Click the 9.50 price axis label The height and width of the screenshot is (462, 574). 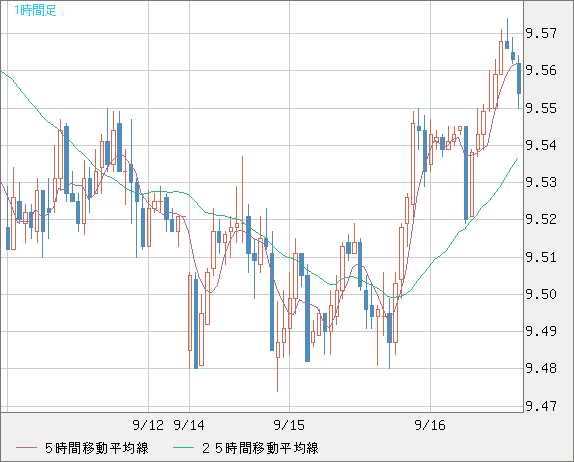click(541, 294)
